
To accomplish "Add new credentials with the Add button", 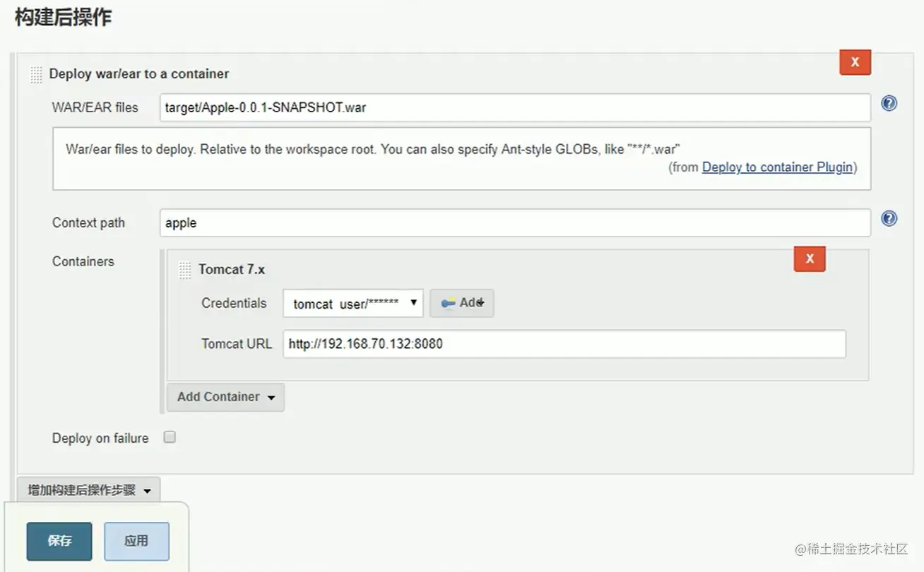I will pos(461,303).
